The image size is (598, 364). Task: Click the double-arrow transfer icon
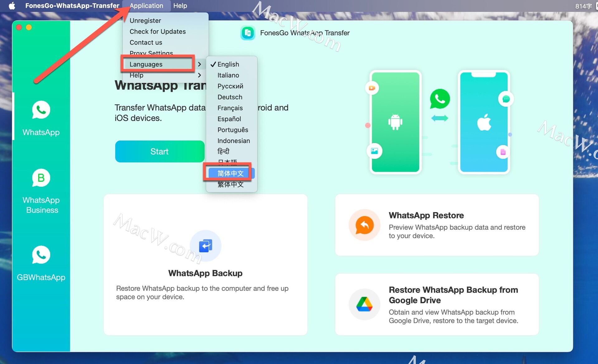tap(440, 118)
